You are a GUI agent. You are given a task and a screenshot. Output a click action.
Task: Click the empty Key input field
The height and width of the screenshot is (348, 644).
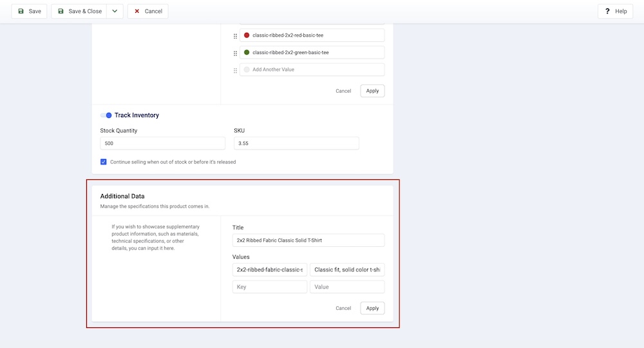(x=269, y=287)
